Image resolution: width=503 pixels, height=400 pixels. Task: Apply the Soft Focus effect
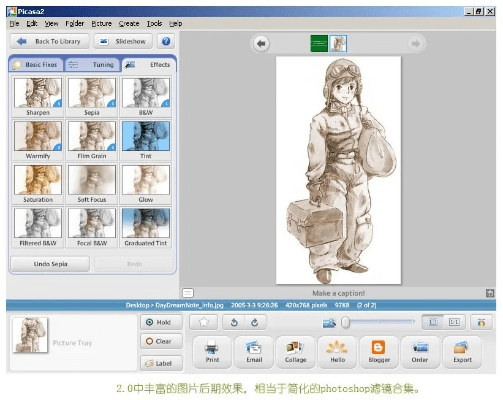point(92,184)
